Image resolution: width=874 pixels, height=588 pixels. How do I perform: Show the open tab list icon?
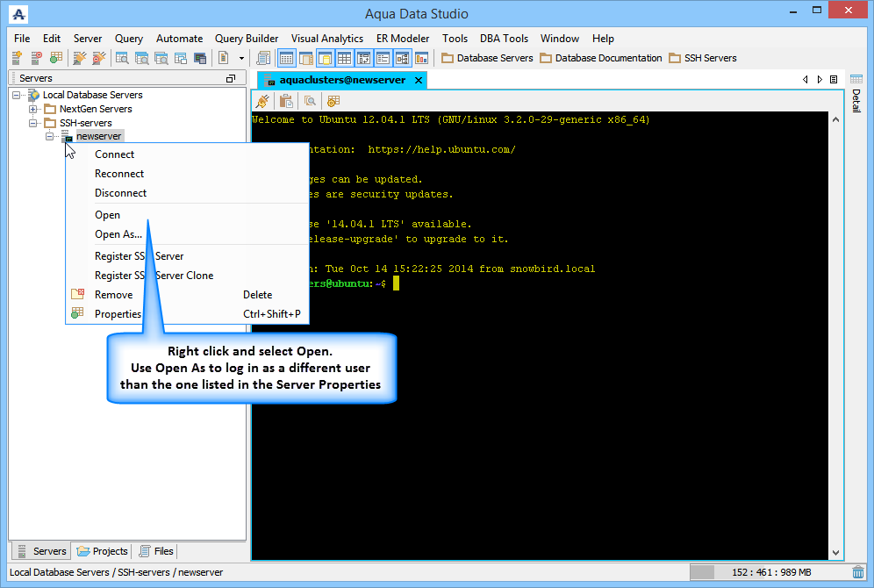point(834,80)
